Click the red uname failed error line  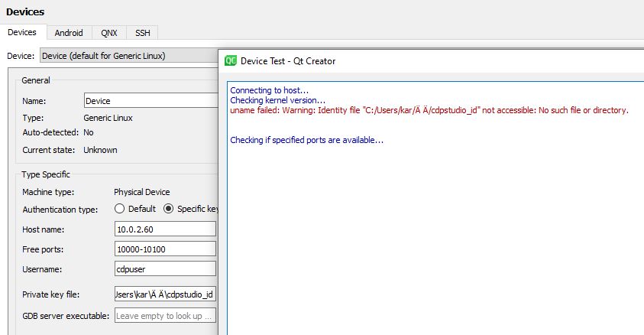click(429, 110)
